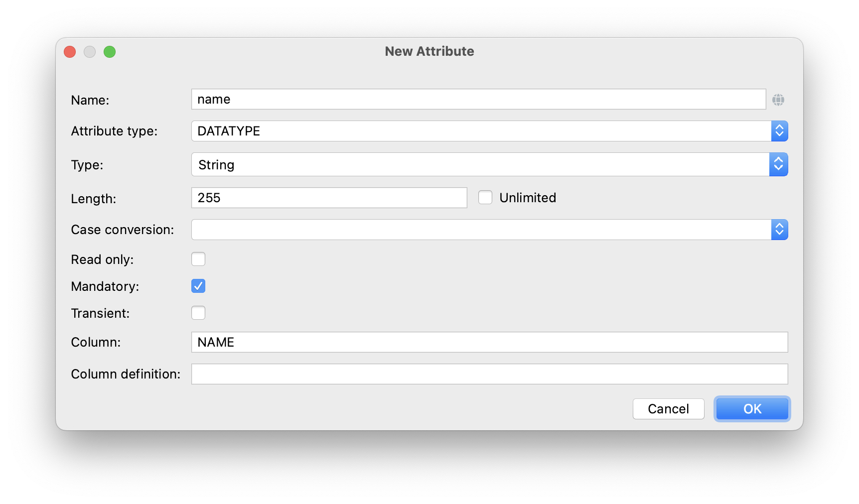The height and width of the screenshot is (504, 859).
Task: Click the New Attribute title bar text
Action: coord(429,51)
